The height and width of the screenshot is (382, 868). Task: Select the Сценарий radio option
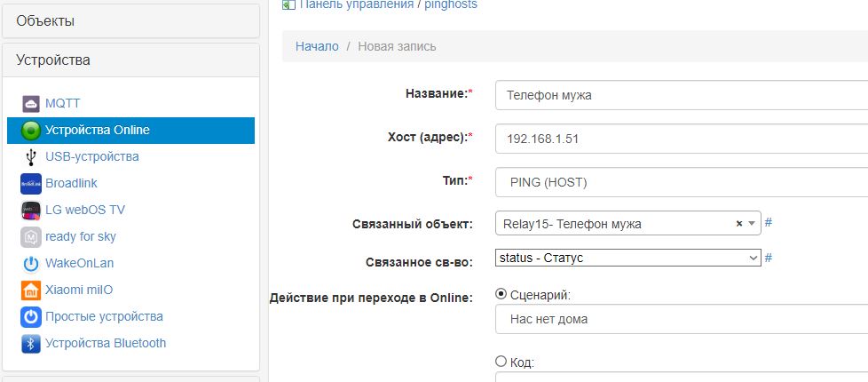click(501, 294)
